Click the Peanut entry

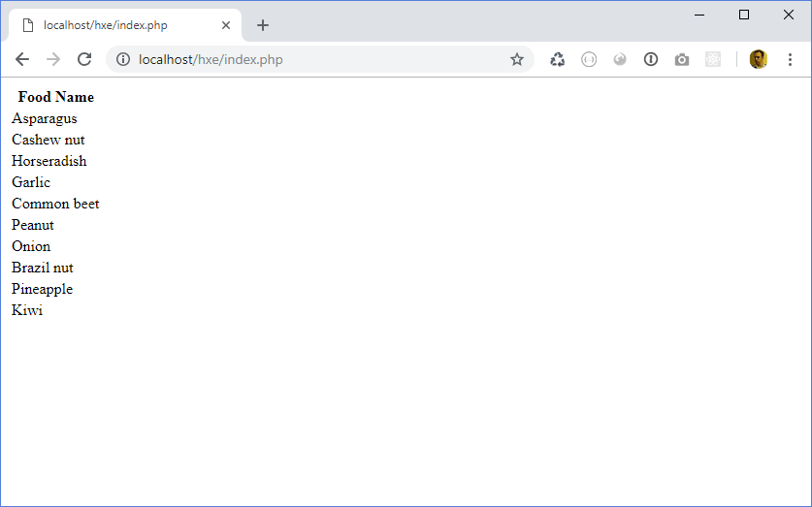pos(33,225)
